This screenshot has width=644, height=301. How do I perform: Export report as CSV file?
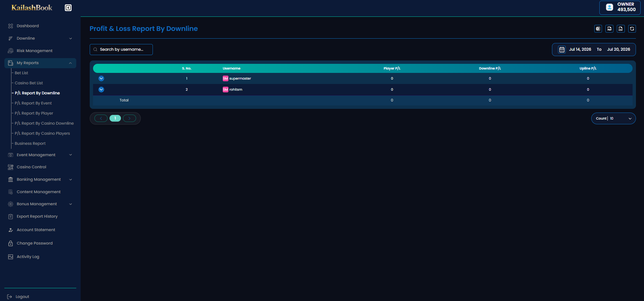pyautogui.click(x=621, y=29)
